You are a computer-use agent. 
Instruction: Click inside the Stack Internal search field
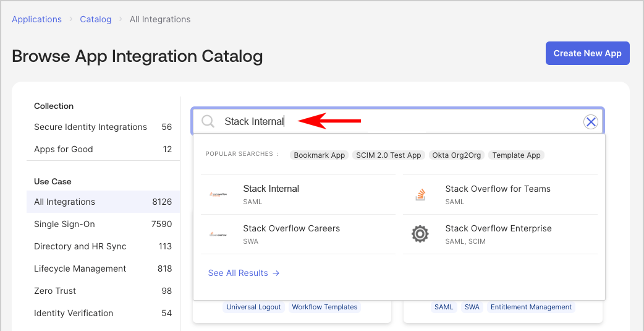[396, 122]
